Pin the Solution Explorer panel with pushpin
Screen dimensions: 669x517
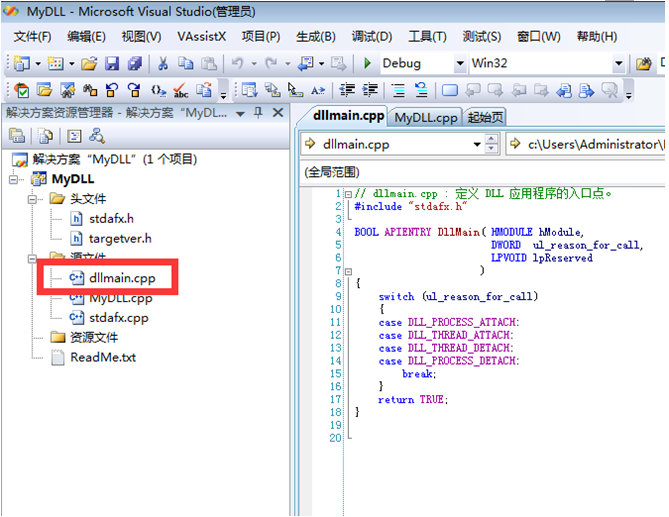point(258,113)
